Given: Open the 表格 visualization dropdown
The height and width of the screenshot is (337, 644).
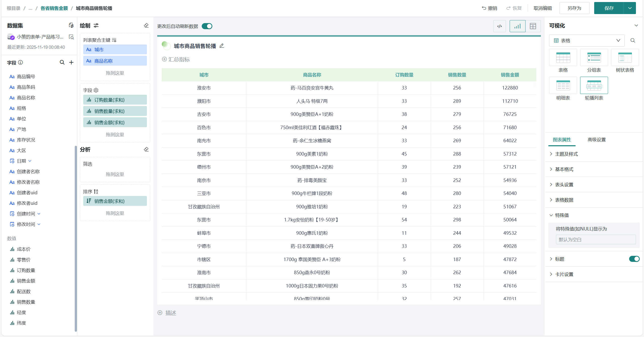Looking at the screenshot, I should (587, 40).
